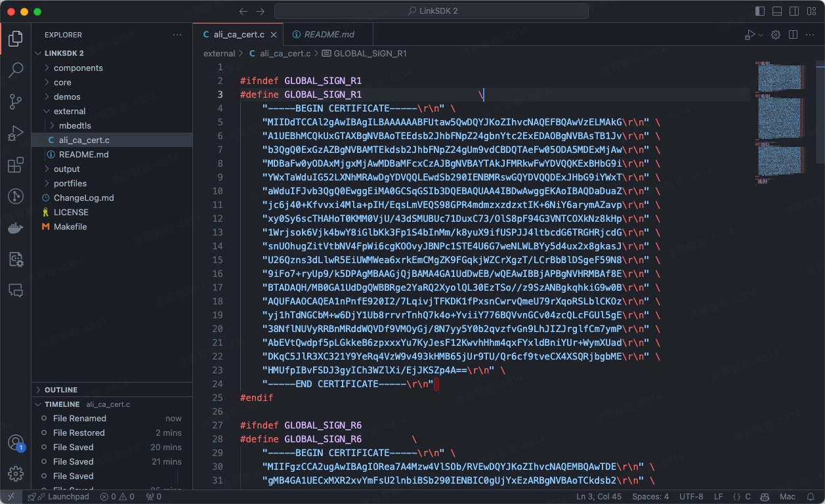Close the ali_ca_cert.c tab
This screenshot has width=825, height=504.
(x=274, y=35)
